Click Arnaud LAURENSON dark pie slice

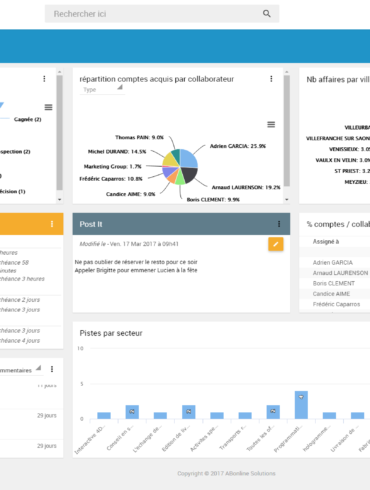189,174
